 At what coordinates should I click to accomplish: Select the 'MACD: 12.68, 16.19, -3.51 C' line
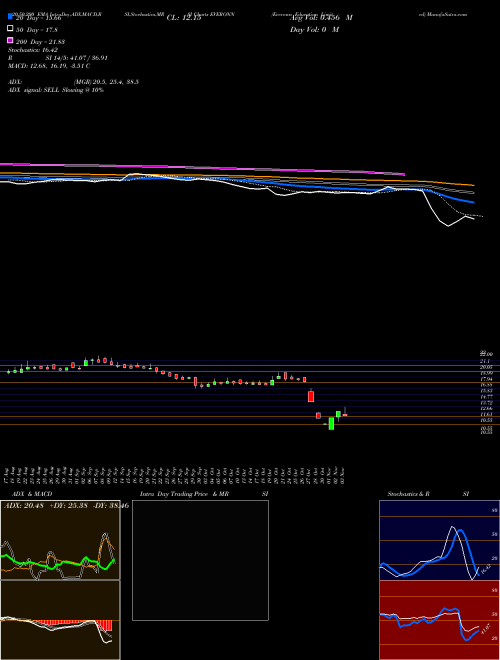pyautogui.click(x=49, y=66)
